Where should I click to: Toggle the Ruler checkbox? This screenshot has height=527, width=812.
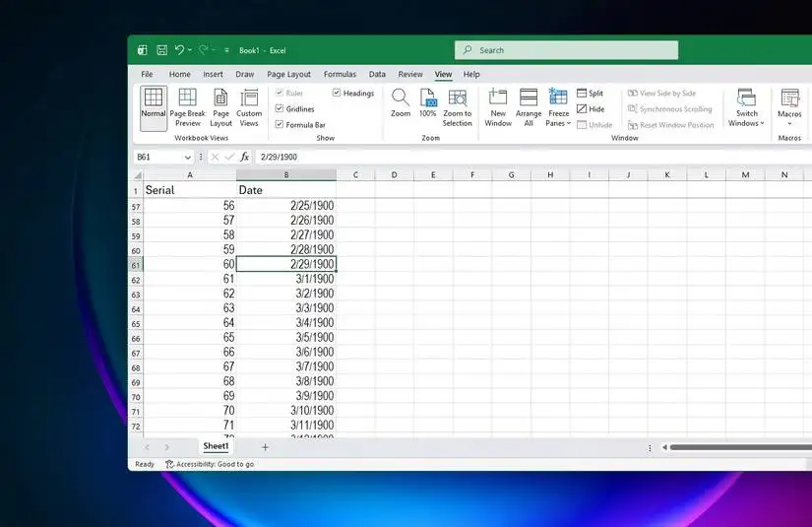click(x=280, y=93)
